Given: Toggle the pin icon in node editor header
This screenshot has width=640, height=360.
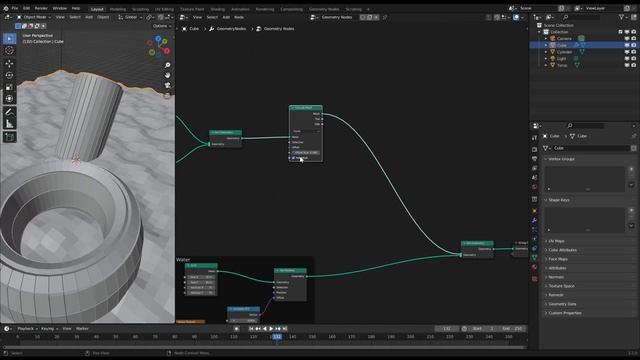Looking at the screenshot, I should [x=385, y=17].
